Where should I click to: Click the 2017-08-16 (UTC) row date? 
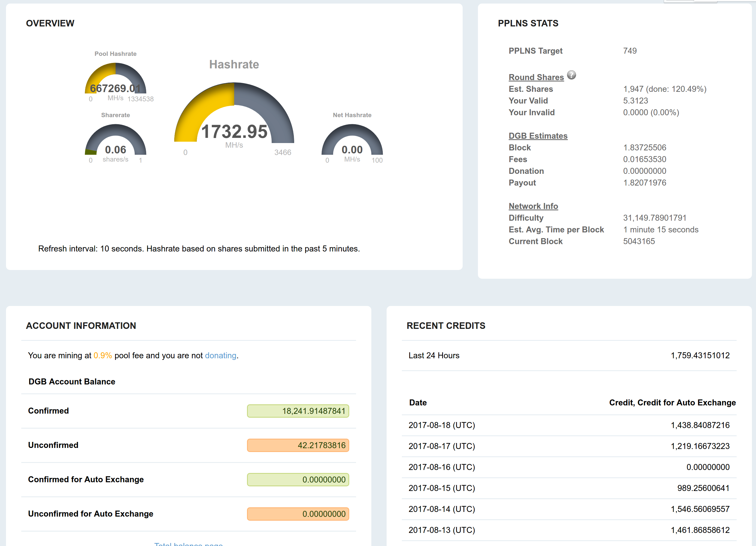point(442,467)
